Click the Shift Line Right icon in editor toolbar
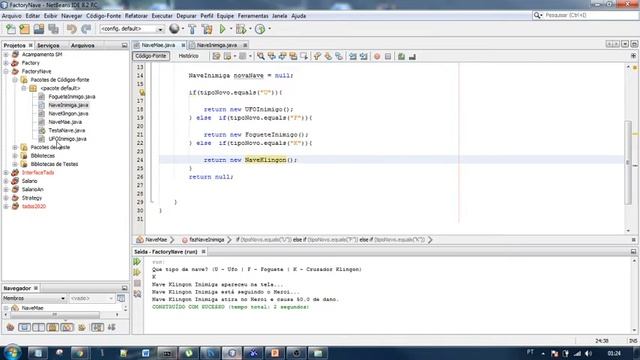640x360 pixels. (363, 56)
